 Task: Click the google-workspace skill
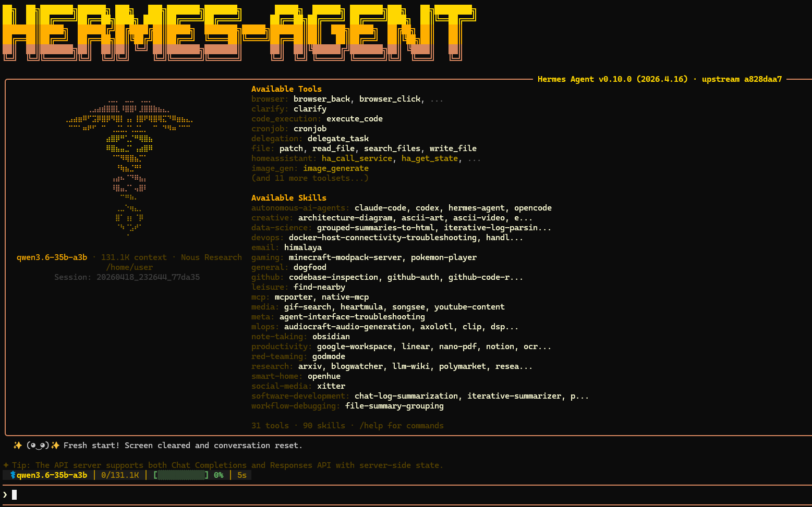[x=355, y=347]
